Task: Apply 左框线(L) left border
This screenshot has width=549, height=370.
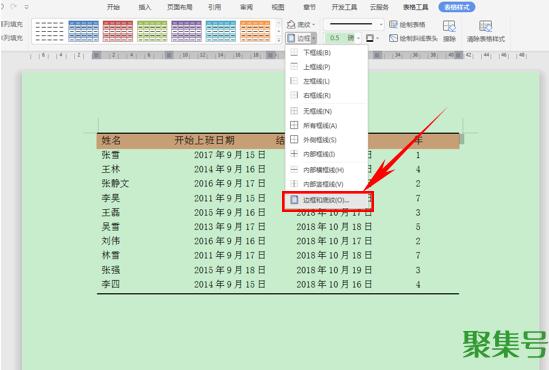Action: (x=316, y=81)
